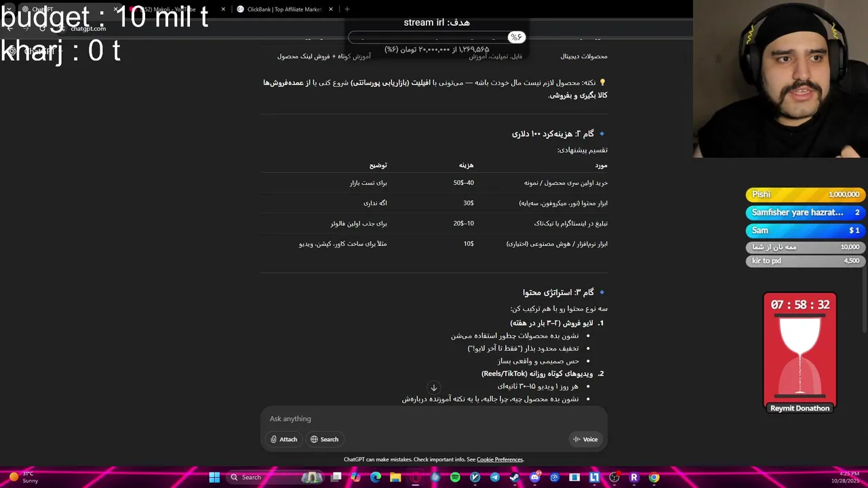Click the 'تقسیم پیشنهادی' text
Screen dimensions: 868x488
pos(583,150)
